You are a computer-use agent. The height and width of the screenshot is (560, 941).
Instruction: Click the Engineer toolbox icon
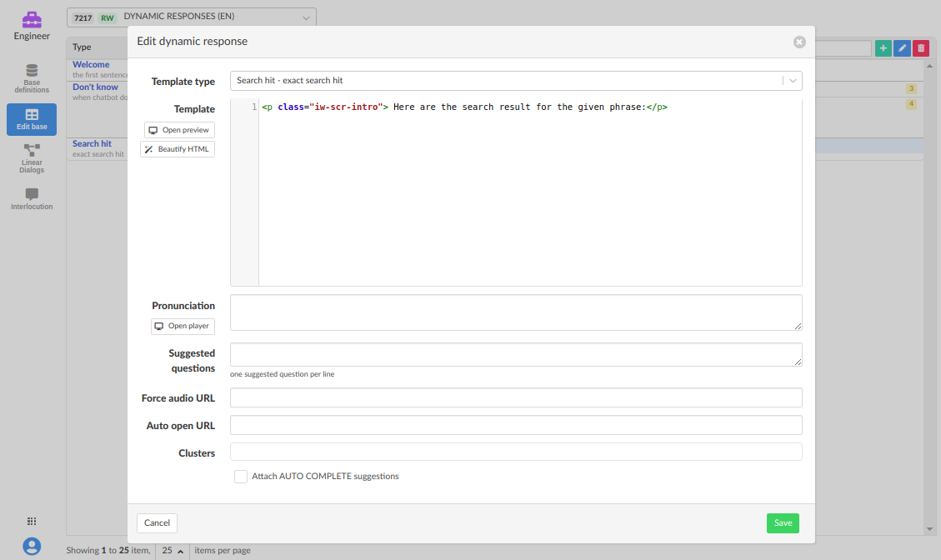32,20
